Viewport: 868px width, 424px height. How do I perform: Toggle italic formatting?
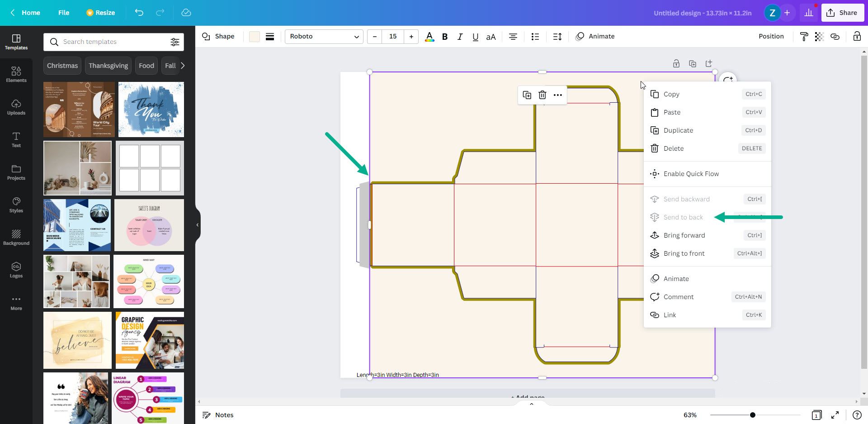tap(460, 36)
